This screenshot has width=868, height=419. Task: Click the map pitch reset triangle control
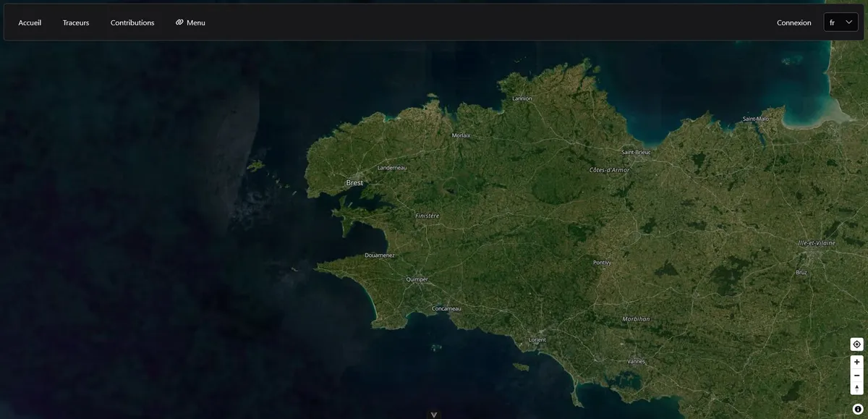click(x=856, y=388)
